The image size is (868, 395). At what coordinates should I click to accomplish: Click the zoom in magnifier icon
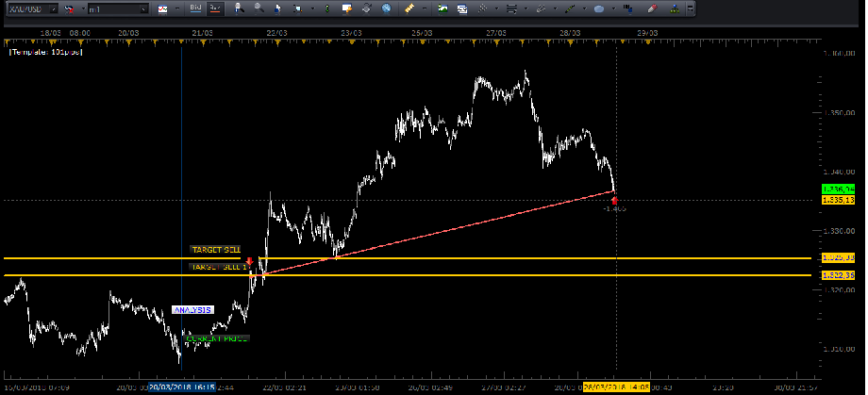(241, 8)
